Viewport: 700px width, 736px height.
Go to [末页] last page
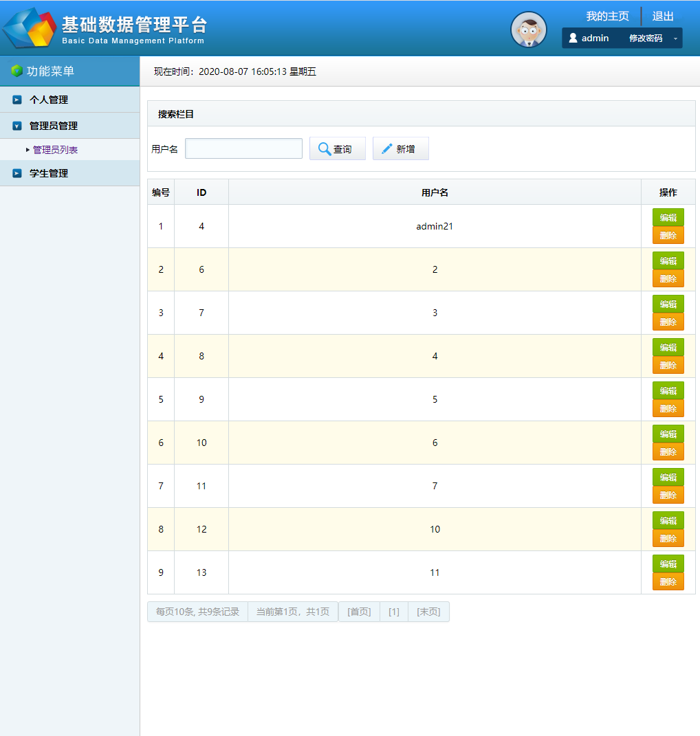pos(428,612)
